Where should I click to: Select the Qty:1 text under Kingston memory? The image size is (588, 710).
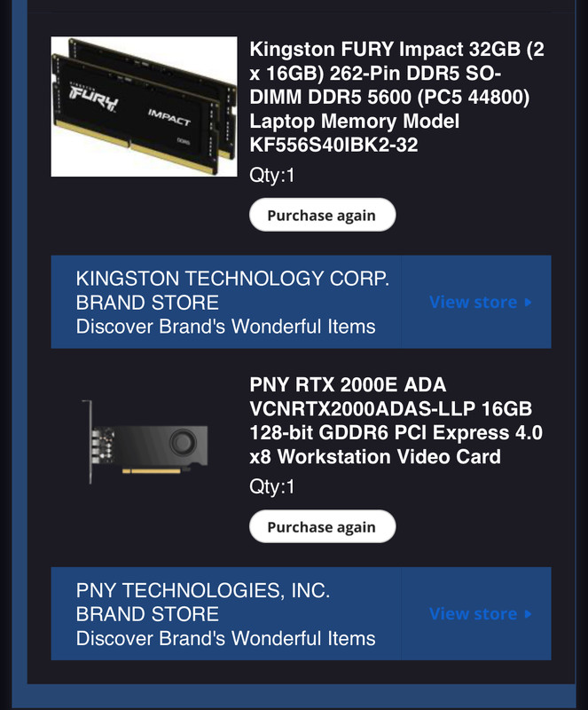272,175
